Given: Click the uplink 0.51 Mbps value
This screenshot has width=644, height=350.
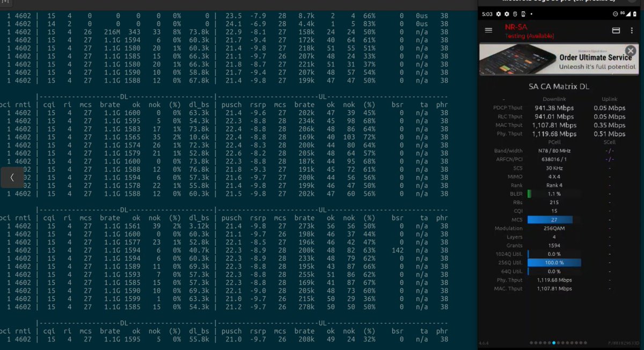Looking at the screenshot, I should (609, 133).
